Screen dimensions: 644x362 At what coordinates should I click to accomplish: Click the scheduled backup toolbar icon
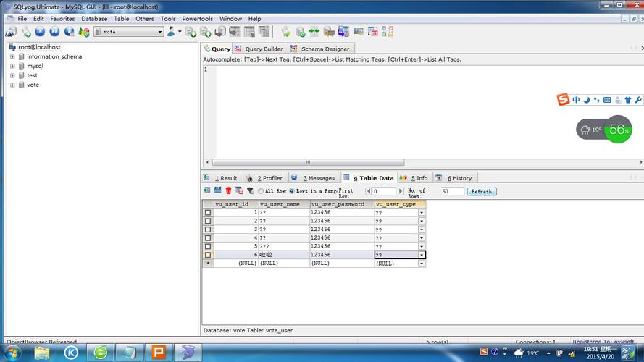[329, 32]
